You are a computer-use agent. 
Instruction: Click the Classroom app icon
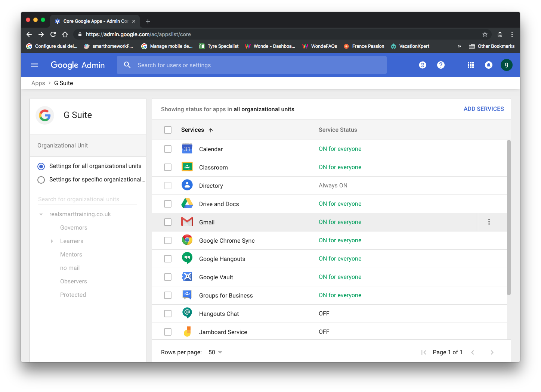187,167
